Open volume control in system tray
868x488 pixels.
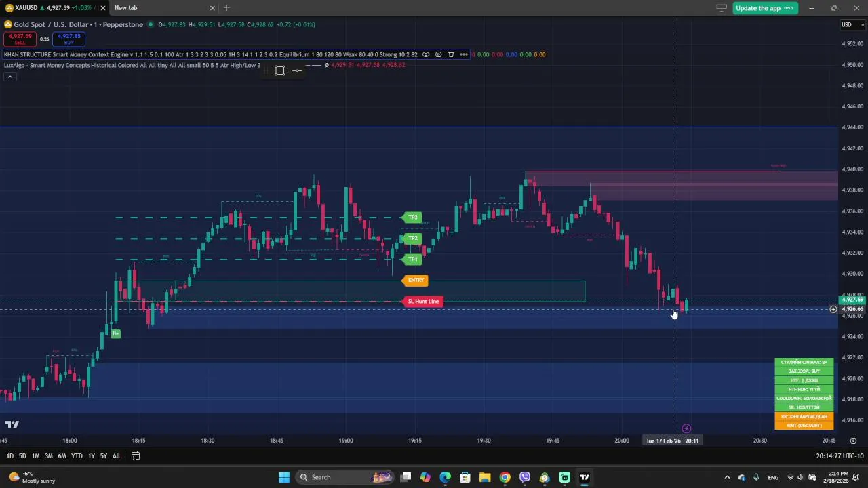[x=800, y=477]
